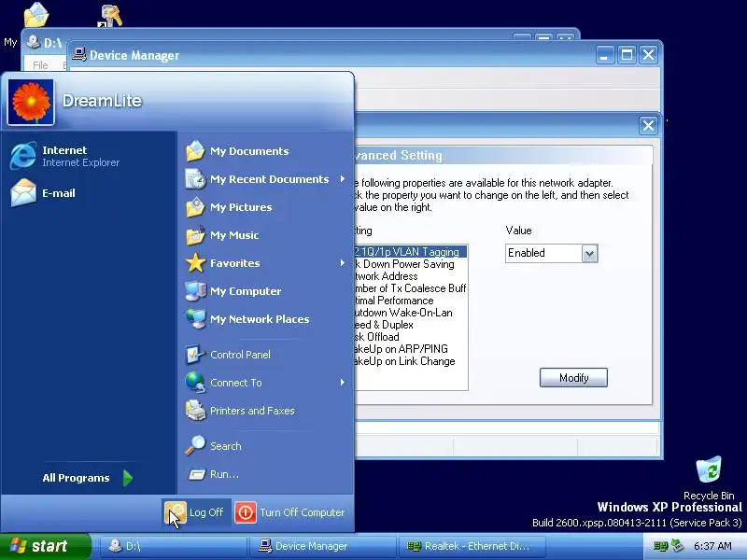Image resolution: width=747 pixels, height=560 pixels.
Task: Click the Modify button
Action: click(x=573, y=378)
